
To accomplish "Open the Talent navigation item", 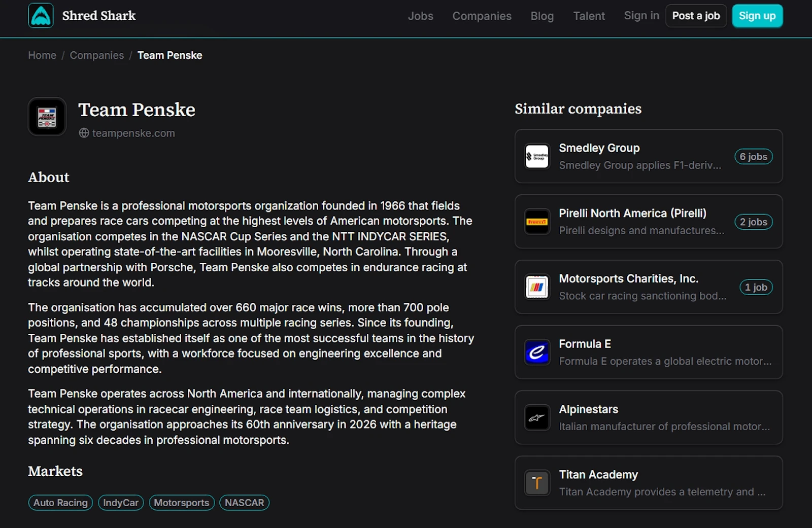I will pos(589,16).
